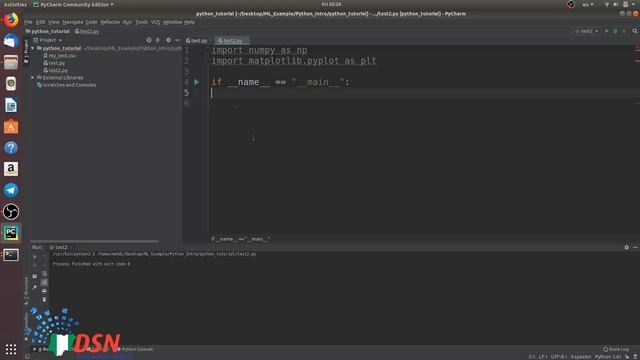
Task: Hide the Run tool window
Action: point(635,247)
